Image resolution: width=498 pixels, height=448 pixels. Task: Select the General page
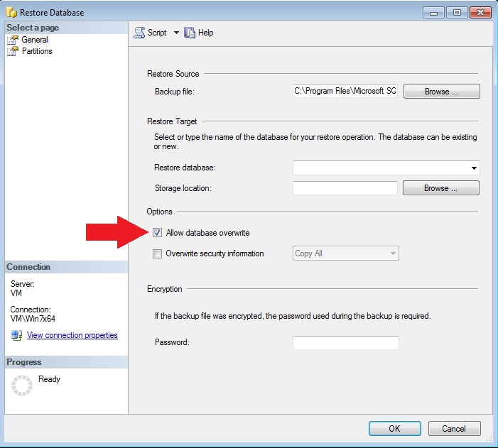point(35,40)
